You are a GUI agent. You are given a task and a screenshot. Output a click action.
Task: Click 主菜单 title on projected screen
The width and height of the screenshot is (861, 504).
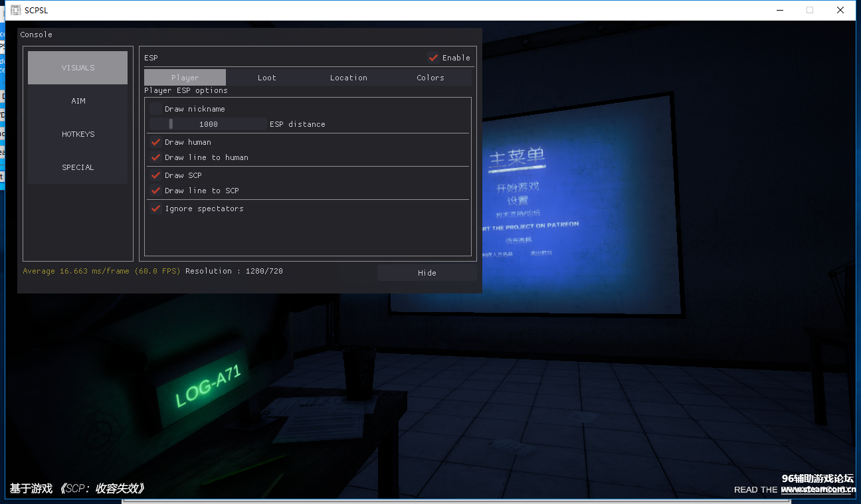tap(517, 158)
